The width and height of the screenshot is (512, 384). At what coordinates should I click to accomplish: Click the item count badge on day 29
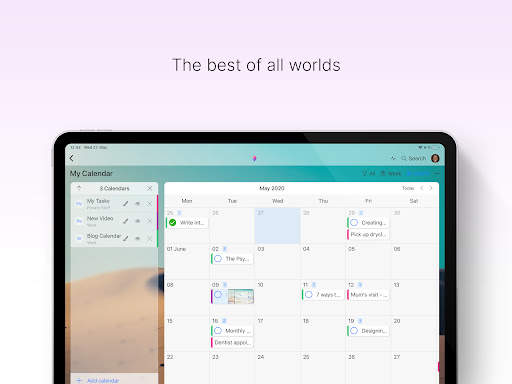[x=361, y=213]
